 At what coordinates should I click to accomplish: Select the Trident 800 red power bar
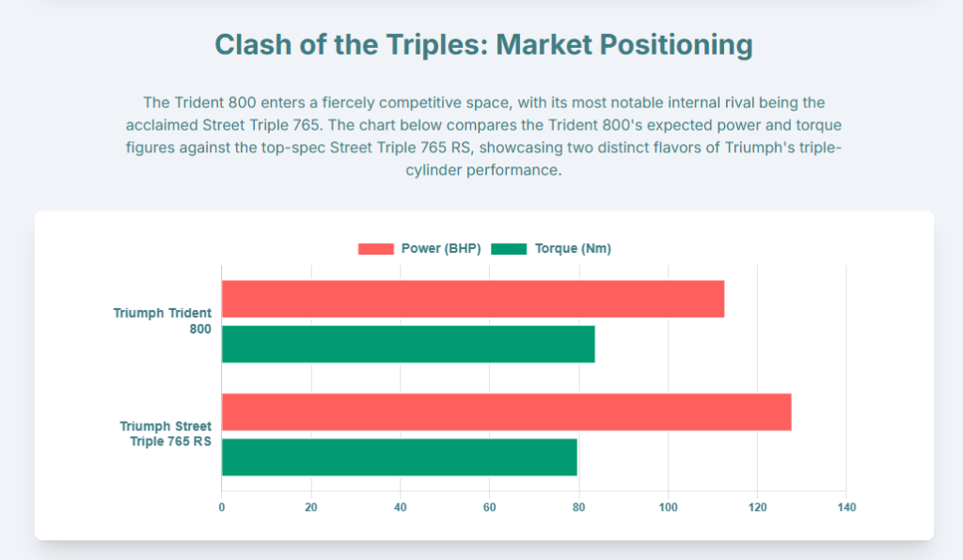[472, 299]
